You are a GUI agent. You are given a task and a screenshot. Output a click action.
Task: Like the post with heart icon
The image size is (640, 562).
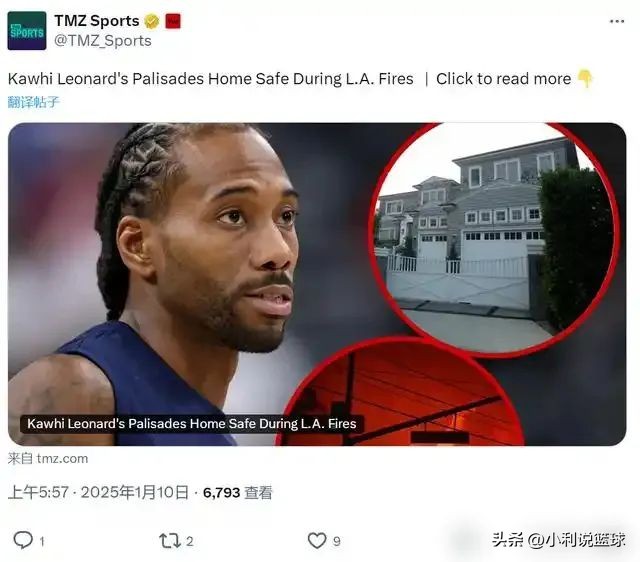pos(317,541)
